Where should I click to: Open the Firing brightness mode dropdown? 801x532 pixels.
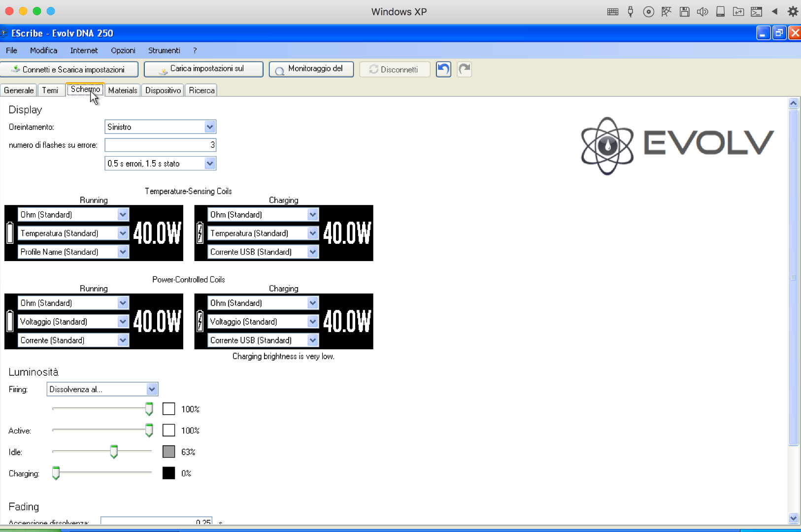coord(152,389)
